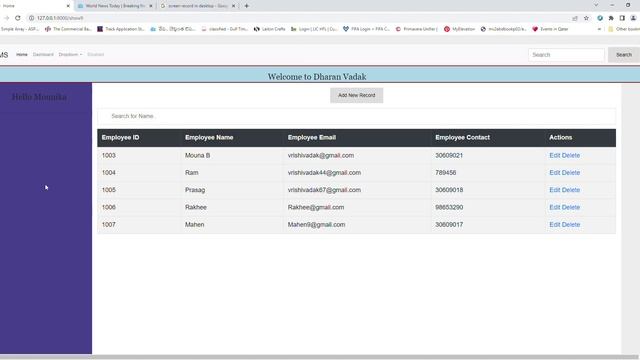The image size is (640, 360).
Task: Close the World News Today tab
Action: point(151,6)
